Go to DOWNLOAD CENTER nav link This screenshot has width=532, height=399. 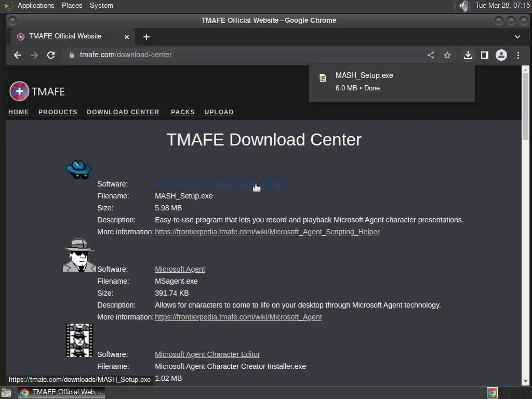123,112
